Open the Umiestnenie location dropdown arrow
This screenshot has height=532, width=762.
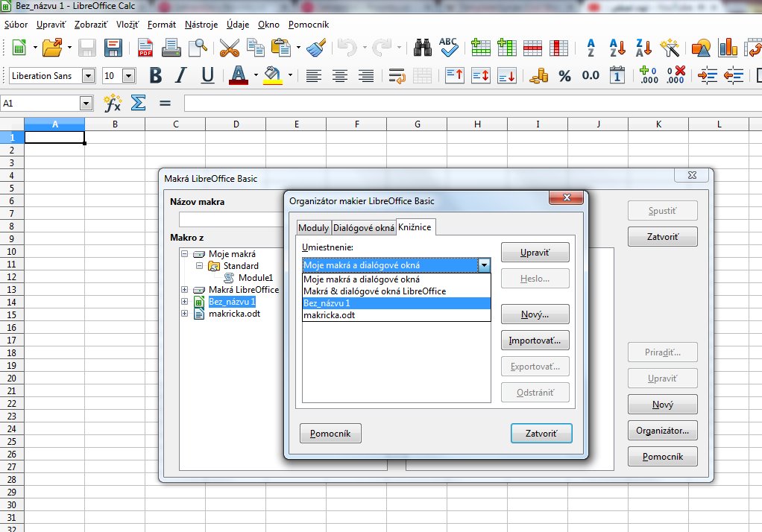tap(484, 265)
